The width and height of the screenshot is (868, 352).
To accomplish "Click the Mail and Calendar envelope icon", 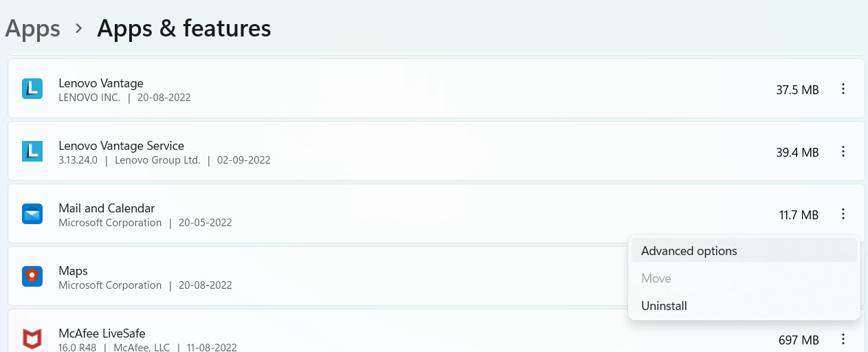I will [x=32, y=214].
